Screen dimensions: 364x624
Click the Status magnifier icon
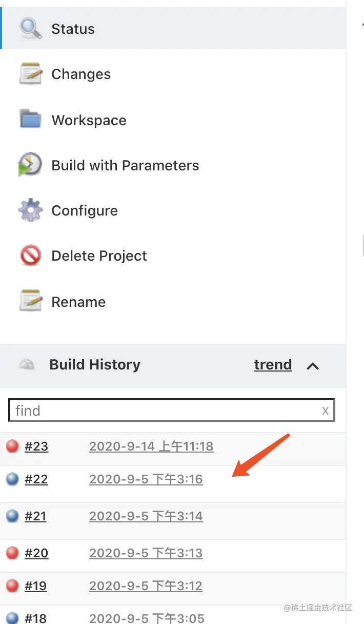pos(30,29)
